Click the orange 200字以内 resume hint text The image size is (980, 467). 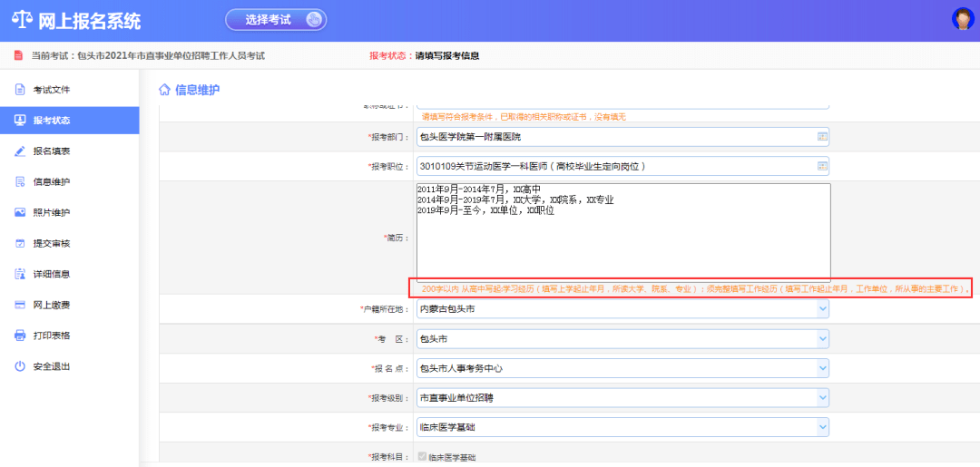pyautogui.click(x=696, y=289)
